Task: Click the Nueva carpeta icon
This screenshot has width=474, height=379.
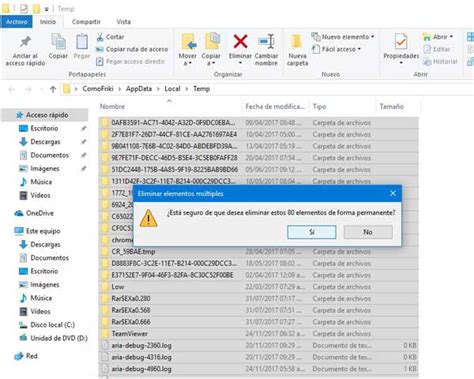Action: (297, 42)
